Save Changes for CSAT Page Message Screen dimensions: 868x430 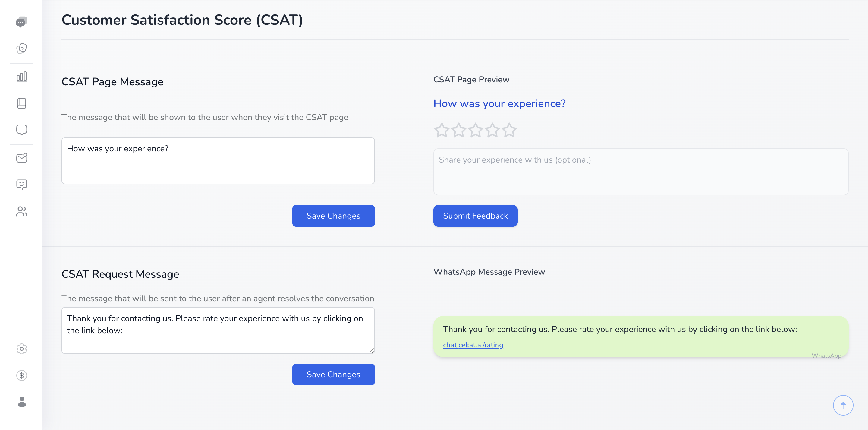[333, 216]
